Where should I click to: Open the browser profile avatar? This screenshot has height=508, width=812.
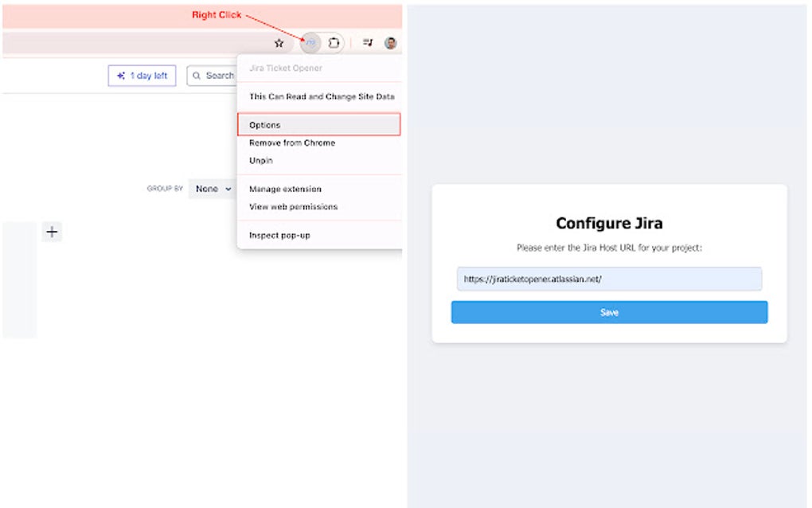pyautogui.click(x=391, y=42)
